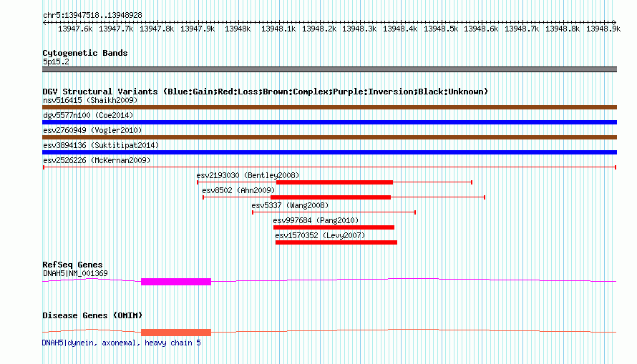The image size is (637, 364).
Task: Click the 13948.4k ruler tick label
Action: tap(400, 29)
